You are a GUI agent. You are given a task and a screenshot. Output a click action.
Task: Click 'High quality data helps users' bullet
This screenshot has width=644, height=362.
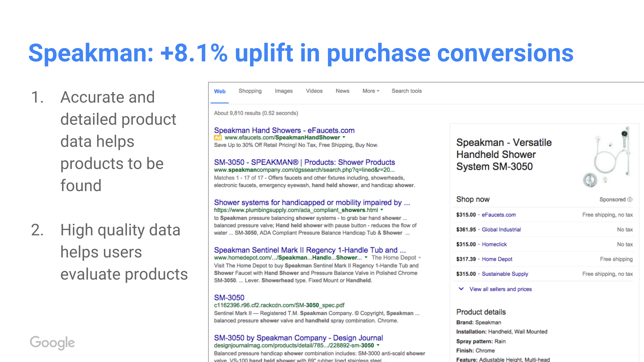point(124,252)
